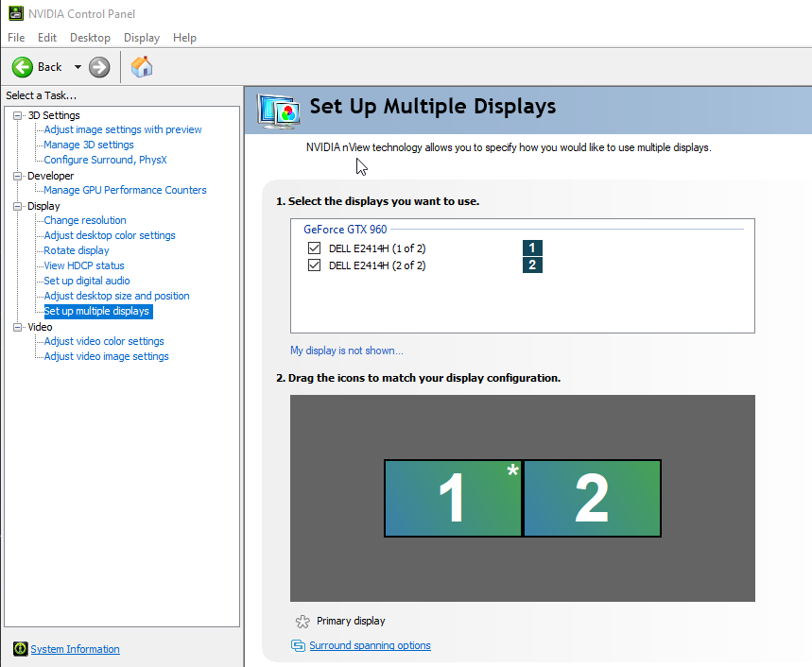Open Surround spanning options link
Image resolution: width=812 pixels, height=667 pixels.
(370, 645)
